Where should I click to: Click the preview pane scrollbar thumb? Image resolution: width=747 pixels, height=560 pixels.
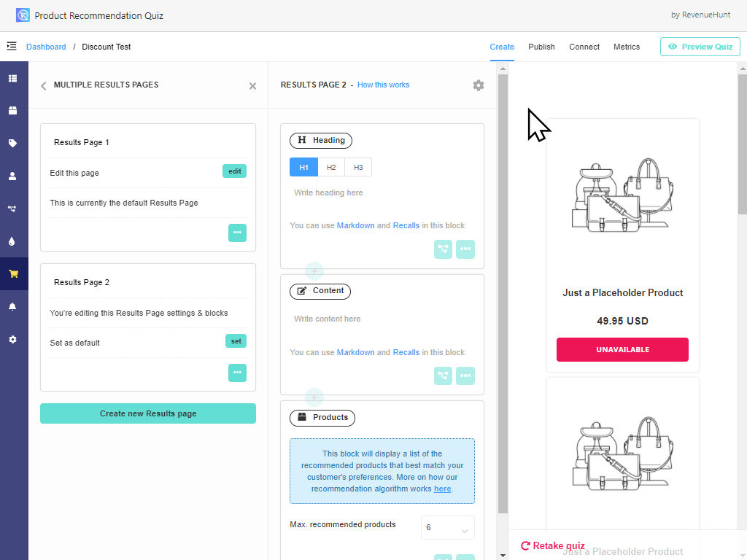pyautogui.click(x=742, y=144)
